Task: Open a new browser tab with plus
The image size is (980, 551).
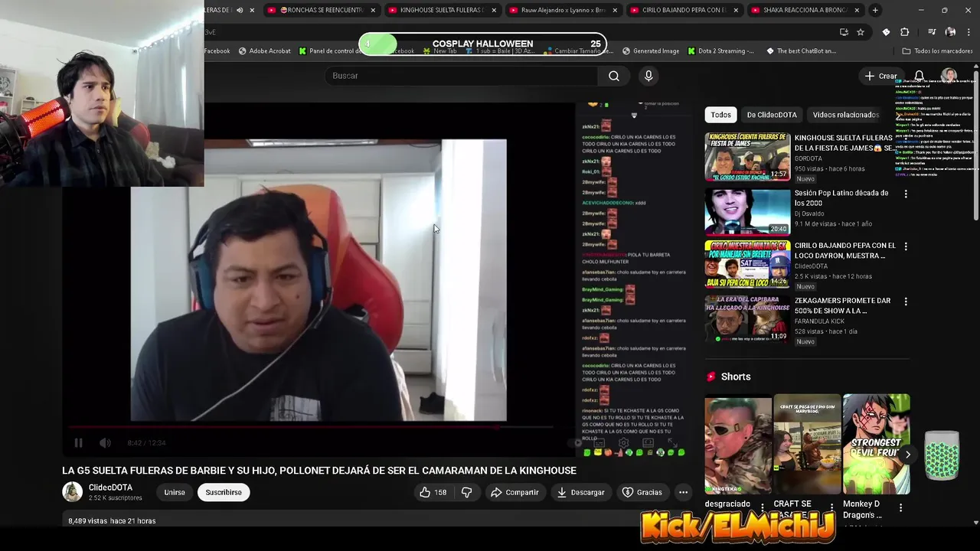Action: [875, 10]
